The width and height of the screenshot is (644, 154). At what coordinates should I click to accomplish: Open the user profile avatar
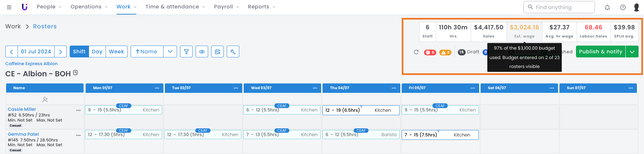click(636, 7)
